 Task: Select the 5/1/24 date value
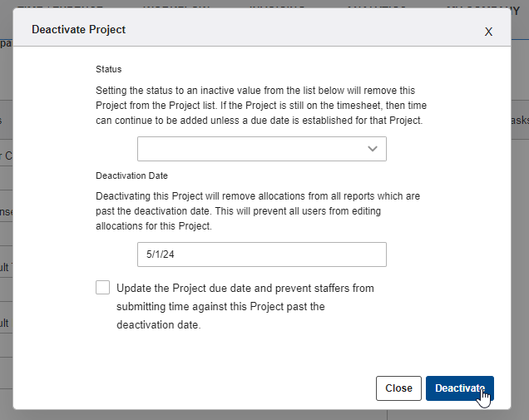(x=160, y=254)
